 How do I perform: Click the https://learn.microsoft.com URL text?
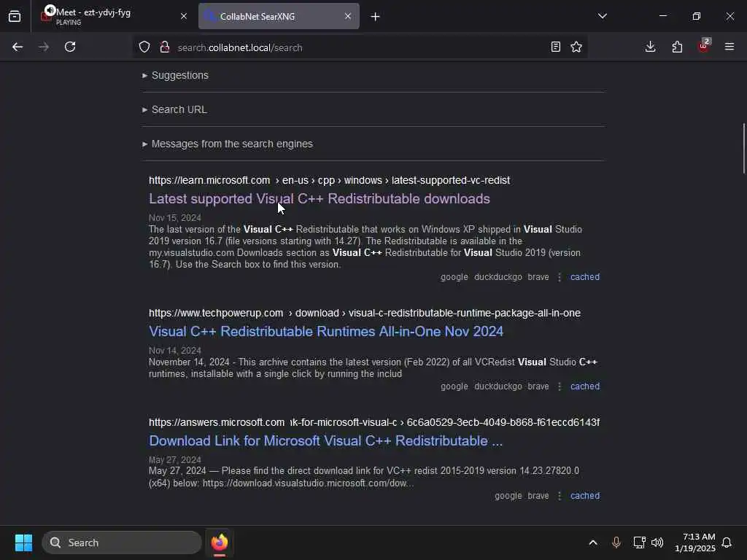click(x=209, y=181)
